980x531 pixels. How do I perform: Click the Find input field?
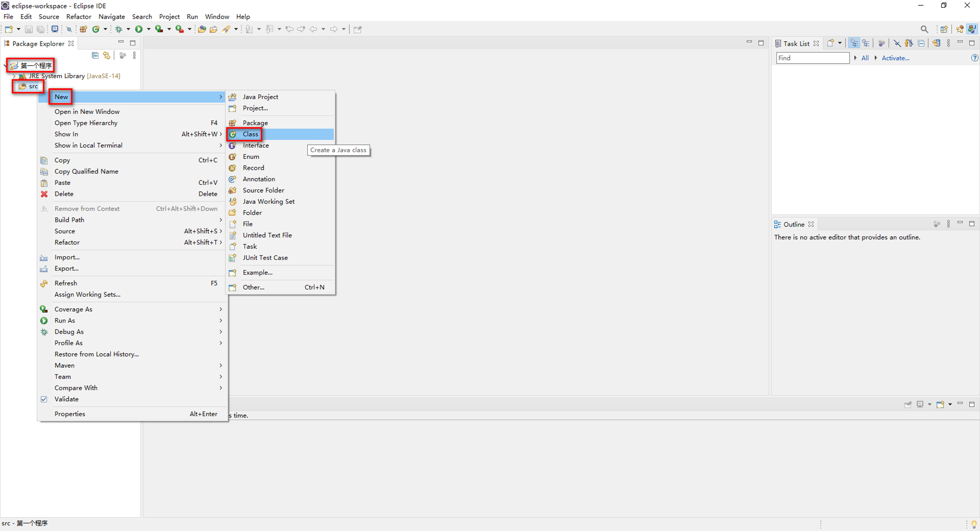pos(812,58)
